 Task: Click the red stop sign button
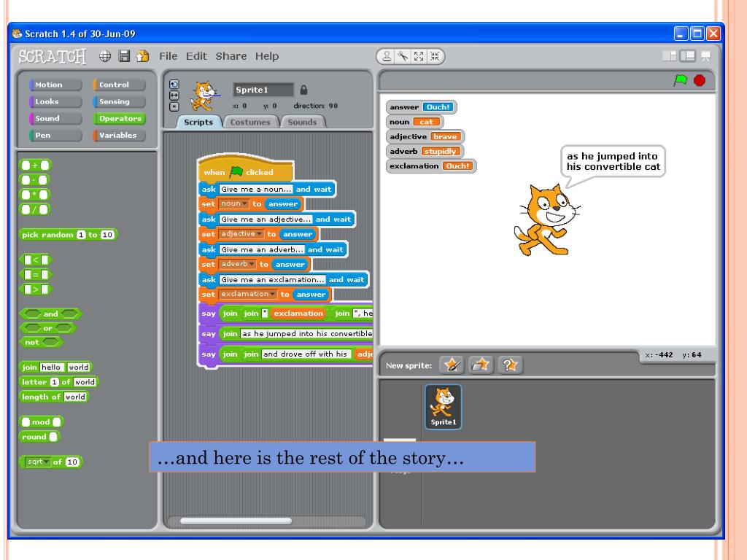tap(700, 80)
